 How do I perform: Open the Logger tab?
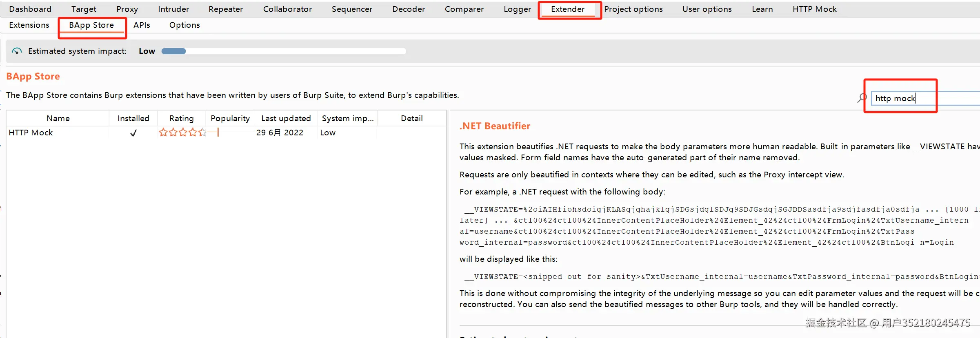[x=517, y=9]
